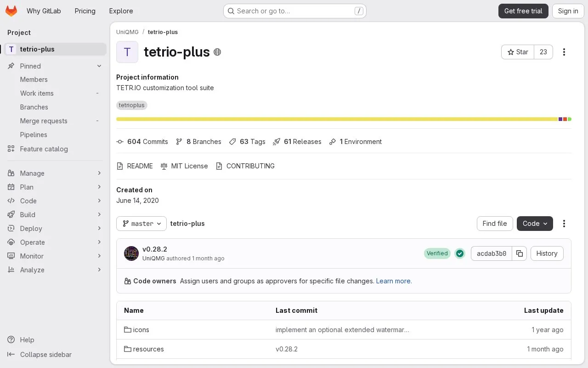
Task: Open the Explore link
Action: pyautogui.click(x=121, y=11)
